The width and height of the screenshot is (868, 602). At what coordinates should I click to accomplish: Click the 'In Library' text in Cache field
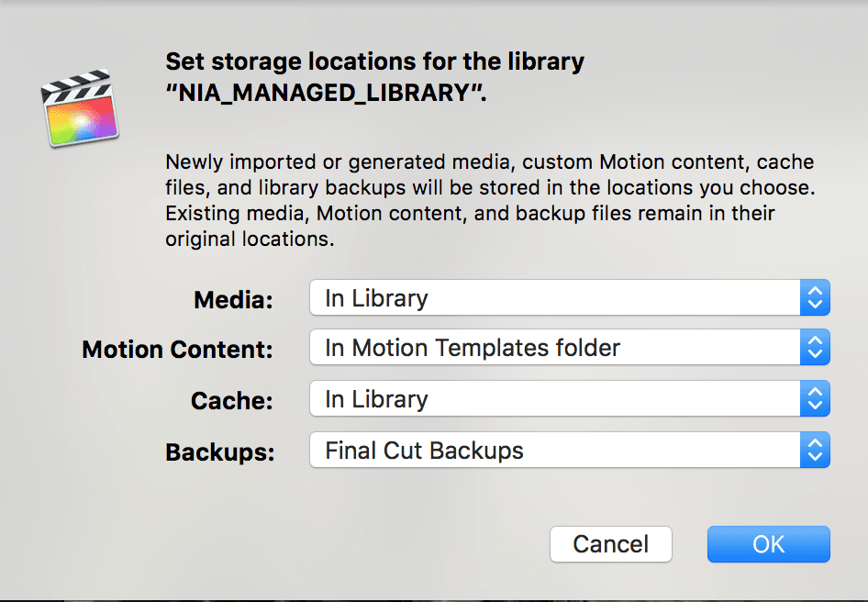click(376, 398)
